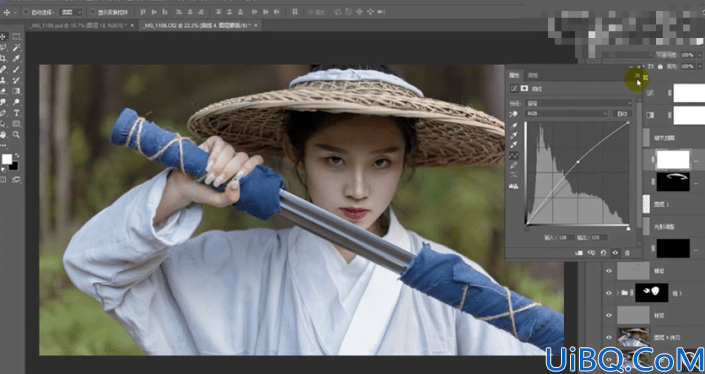Screen dimensions: 705x374
Task: Delete the curves adjustment layer
Action: (x=627, y=253)
